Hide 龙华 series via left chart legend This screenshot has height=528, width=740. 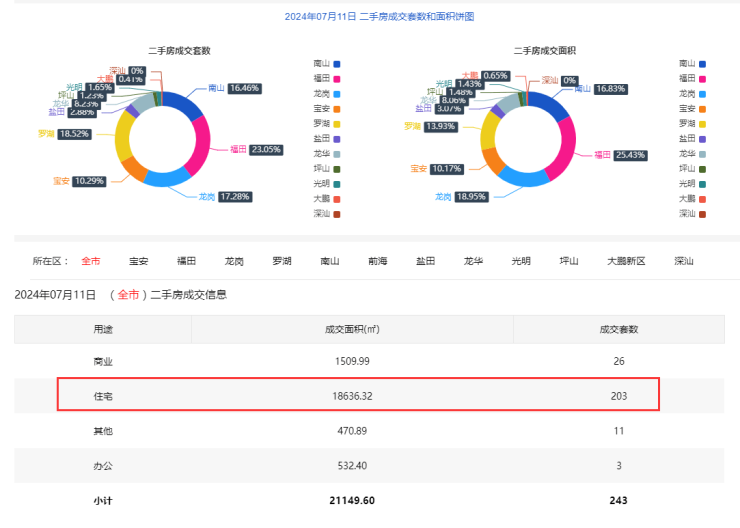coord(338,153)
